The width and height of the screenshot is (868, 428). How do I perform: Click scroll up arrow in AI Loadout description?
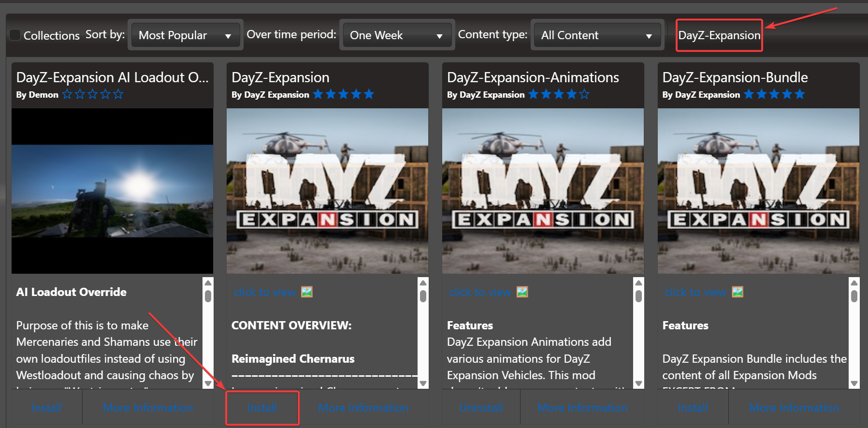point(208,283)
